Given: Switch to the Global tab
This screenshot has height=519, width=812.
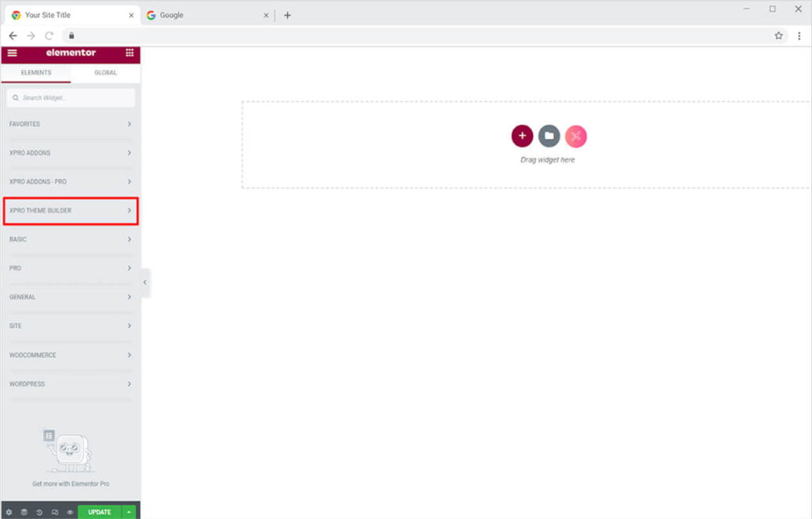Looking at the screenshot, I should (x=105, y=73).
